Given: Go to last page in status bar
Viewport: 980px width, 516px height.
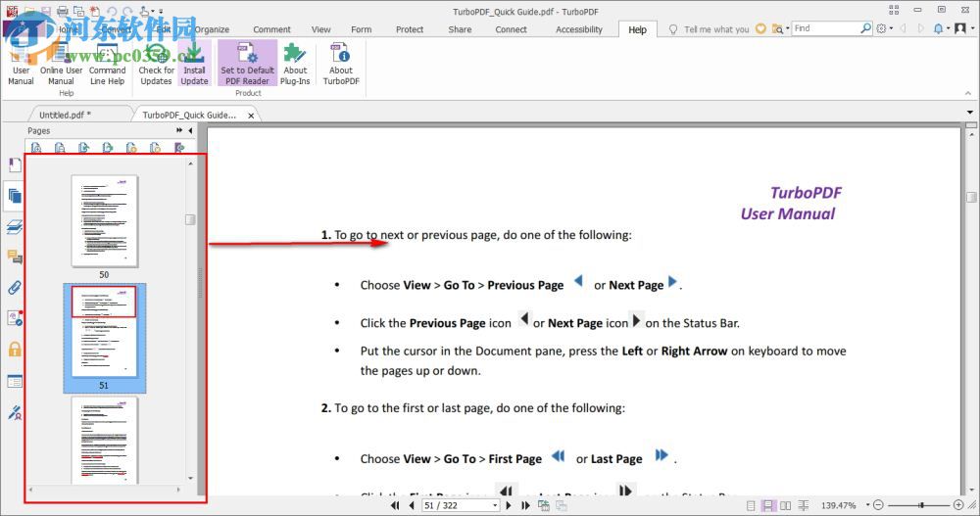Looking at the screenshot, I should coord(525,505).
